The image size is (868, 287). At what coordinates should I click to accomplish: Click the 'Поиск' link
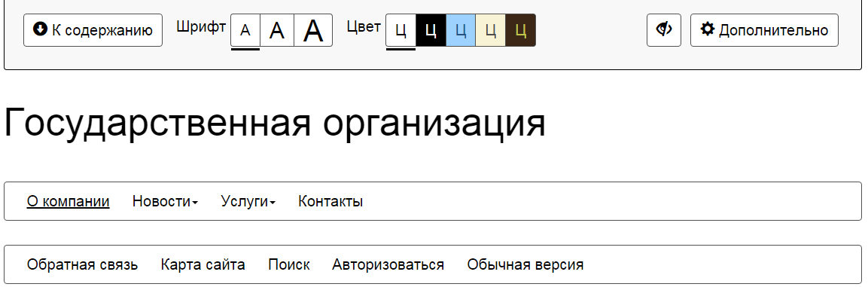[x=289, y=264]
